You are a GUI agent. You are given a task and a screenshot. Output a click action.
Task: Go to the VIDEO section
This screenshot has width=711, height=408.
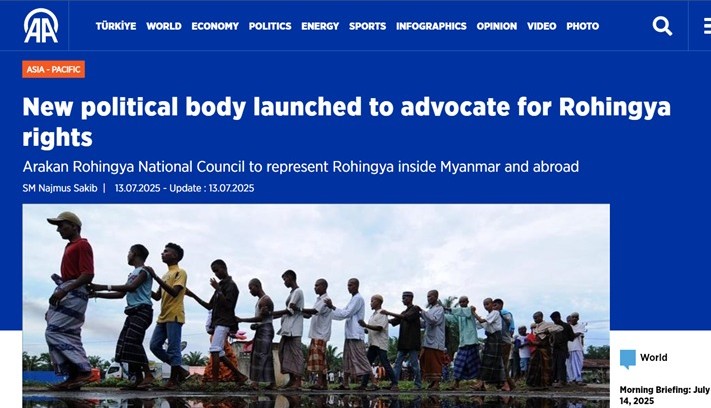pyautogui.click(x=541, y=26)
